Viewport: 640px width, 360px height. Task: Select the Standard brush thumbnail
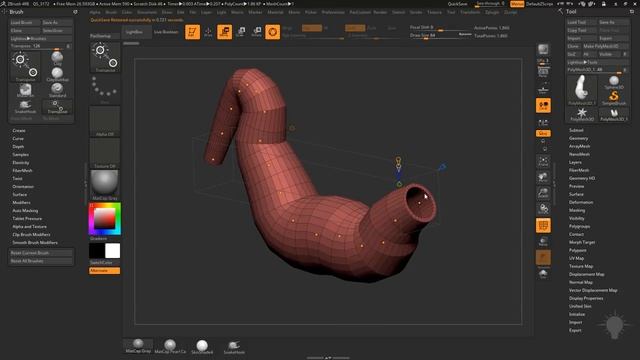[x=58, y=90]
